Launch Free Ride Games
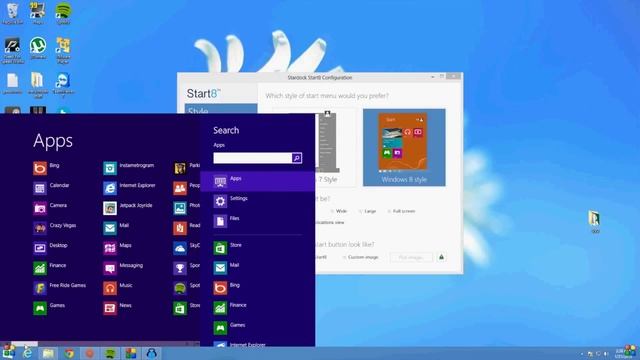 tap(60, 288)
